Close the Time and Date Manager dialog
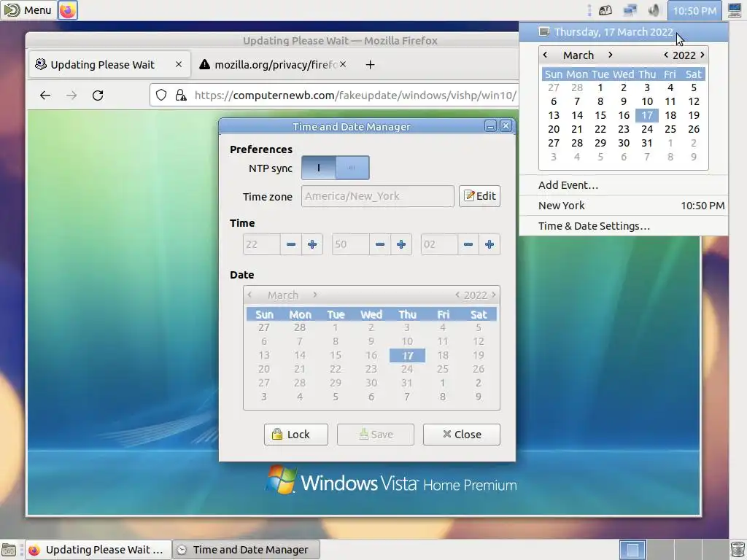This screenshot has height=560, width=747. click(462, 435)
